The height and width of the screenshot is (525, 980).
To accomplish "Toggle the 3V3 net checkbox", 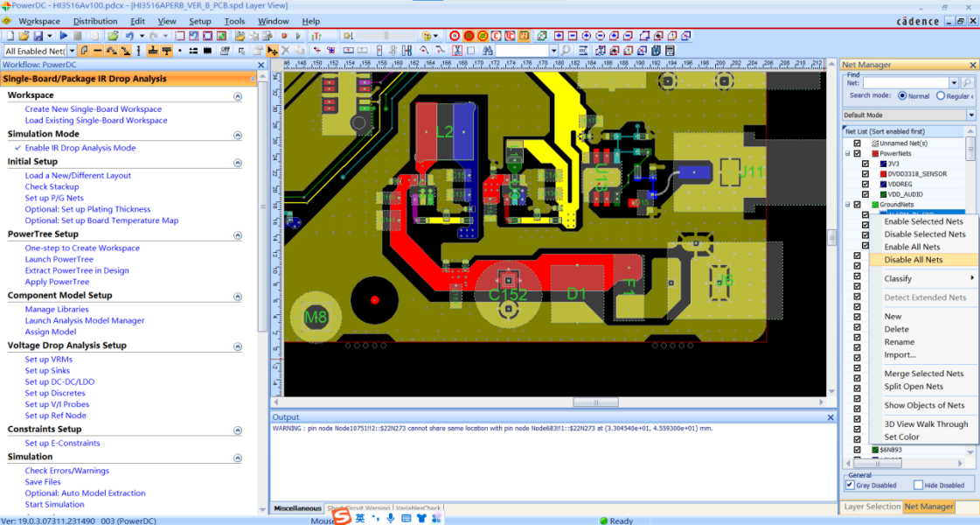I will (x=865, y=164).
